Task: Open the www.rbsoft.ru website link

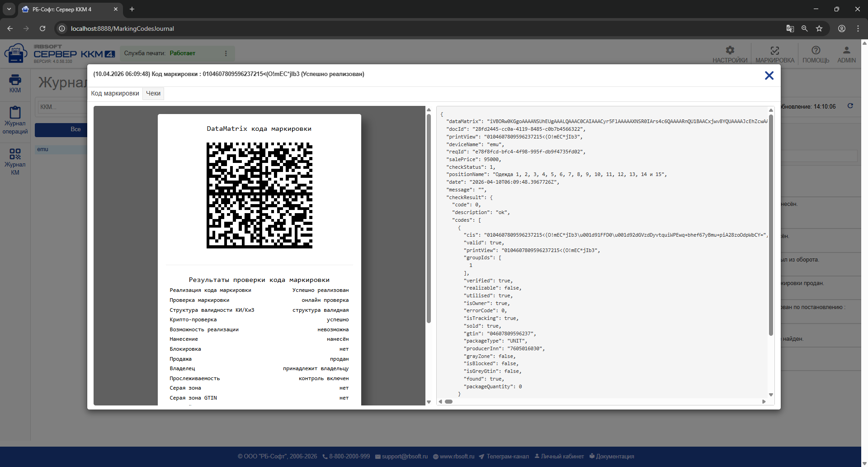Action: pos(454,457)
